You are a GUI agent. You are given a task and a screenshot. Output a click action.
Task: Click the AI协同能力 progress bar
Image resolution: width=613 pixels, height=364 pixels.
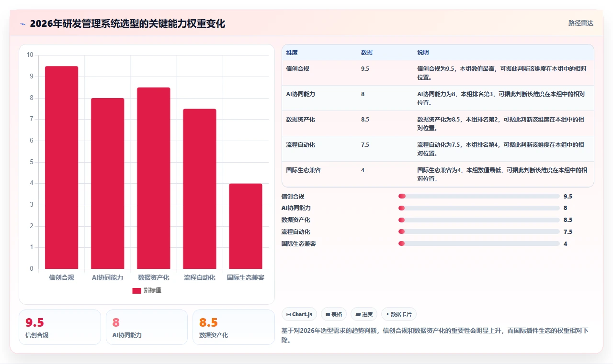point(479,208)
